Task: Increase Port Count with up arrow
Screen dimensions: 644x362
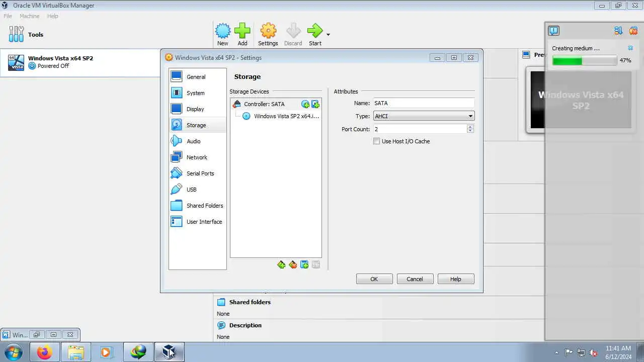Action: 470,127
